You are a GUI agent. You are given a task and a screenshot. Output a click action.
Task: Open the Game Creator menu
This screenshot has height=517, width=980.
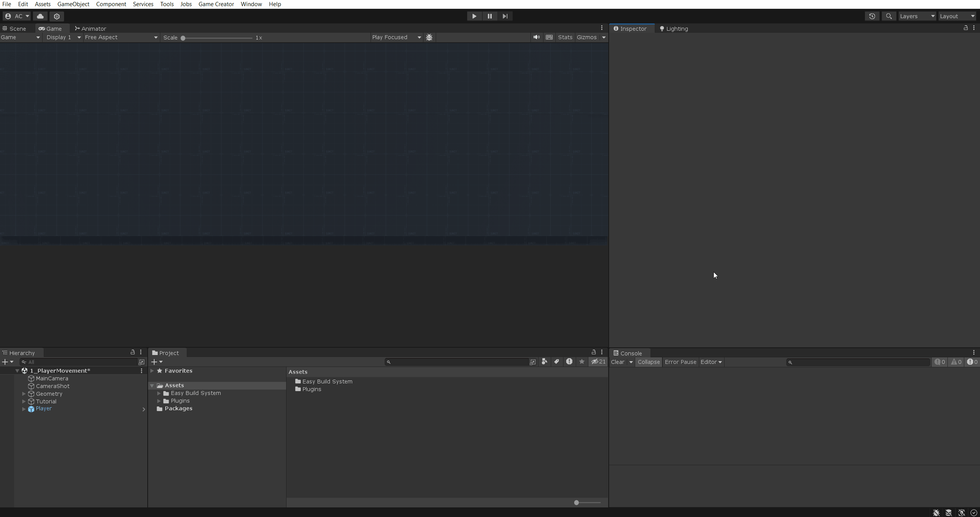coord(216,4)
